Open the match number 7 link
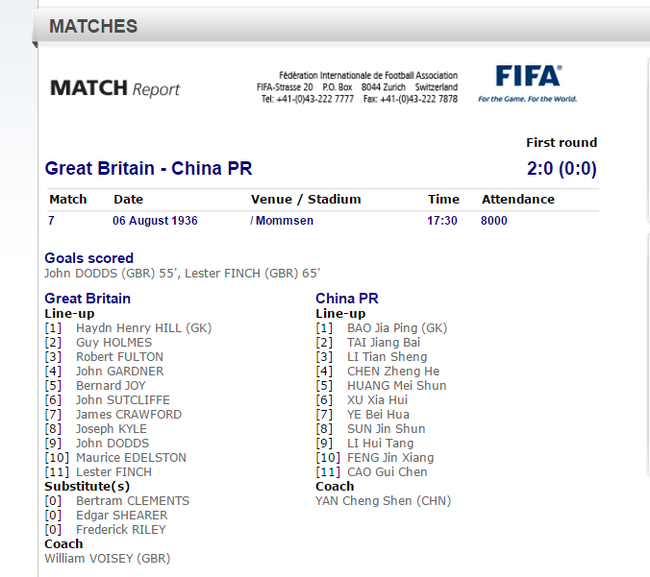 point(52,220)
